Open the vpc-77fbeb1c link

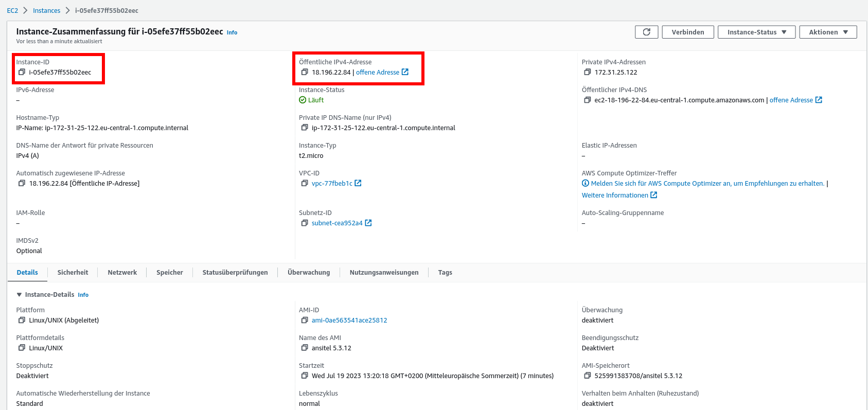coord(332,183)
